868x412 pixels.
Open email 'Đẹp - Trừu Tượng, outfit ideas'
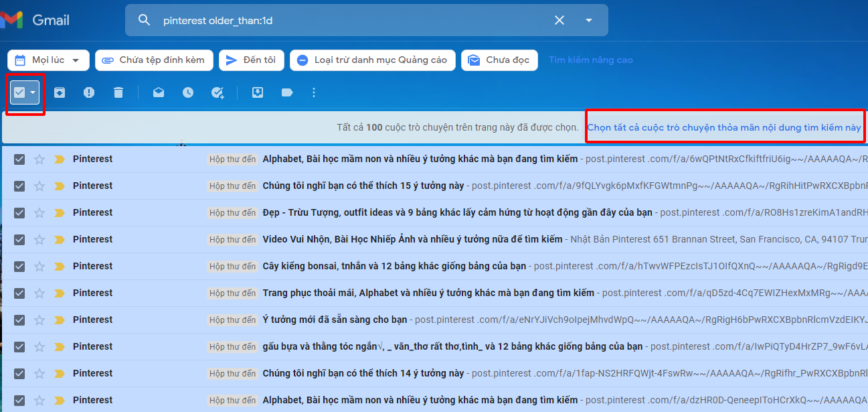457,212
